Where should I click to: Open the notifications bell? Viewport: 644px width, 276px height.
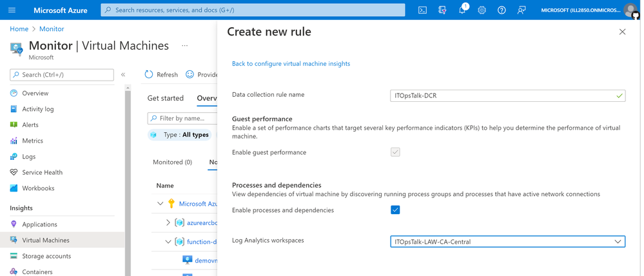pyautogui.click(x=462, y=10)
